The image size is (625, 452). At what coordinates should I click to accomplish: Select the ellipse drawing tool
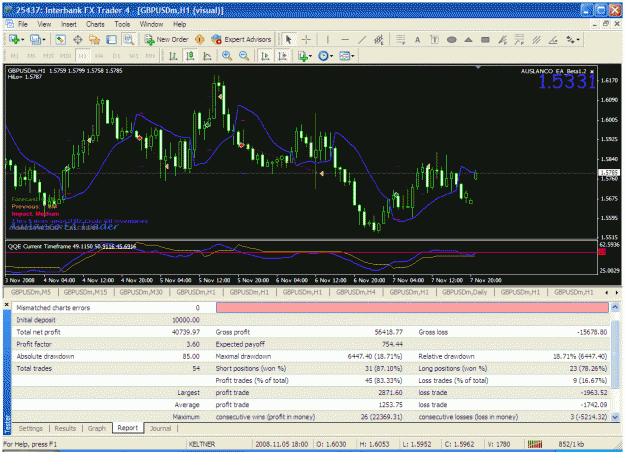point(451,39)
